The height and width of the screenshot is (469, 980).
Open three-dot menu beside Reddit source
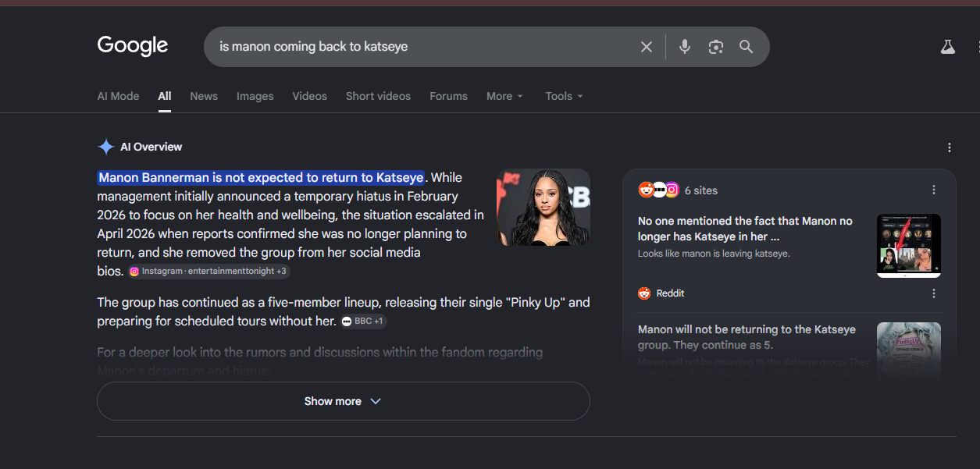[x=934, y=293]
